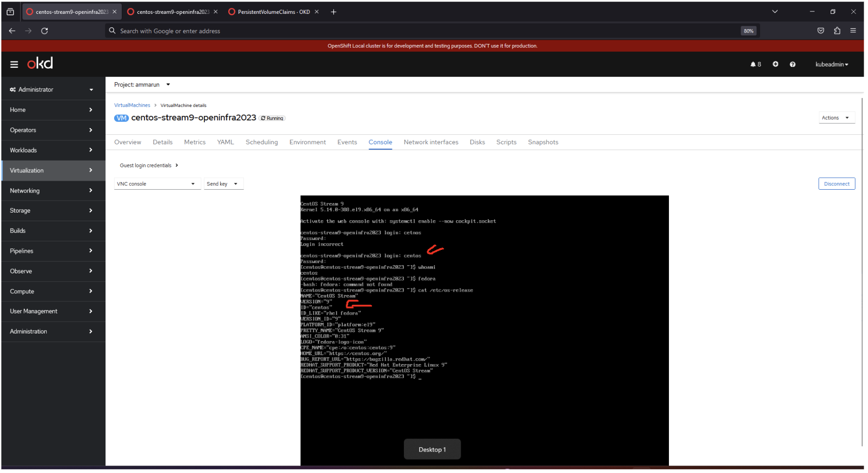
Task: Switch to PersistentVolumeClaims · OKD tab
Action: [x=274, y=12]
